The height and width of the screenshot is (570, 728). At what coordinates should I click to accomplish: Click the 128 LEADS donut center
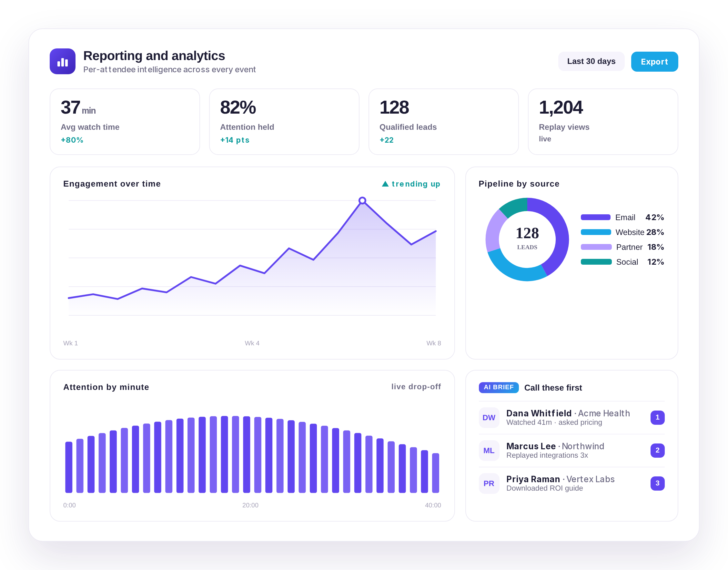[527, 238]
